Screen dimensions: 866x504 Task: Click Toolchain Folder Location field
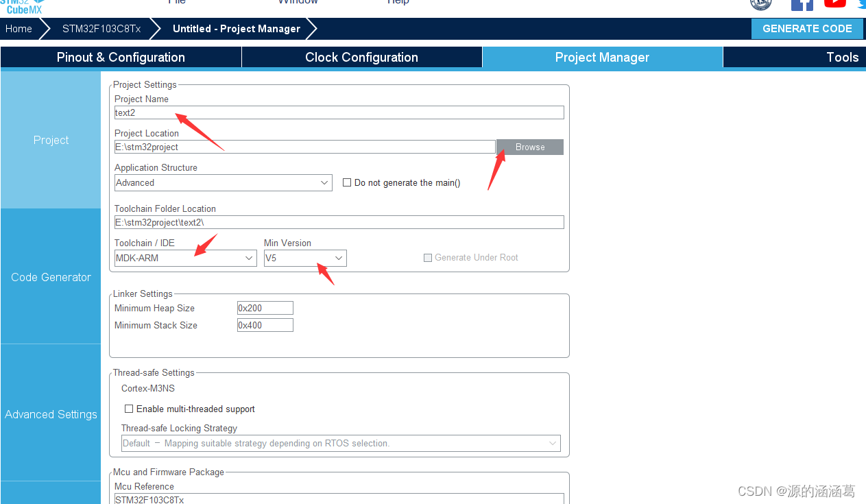coord(339,222)
